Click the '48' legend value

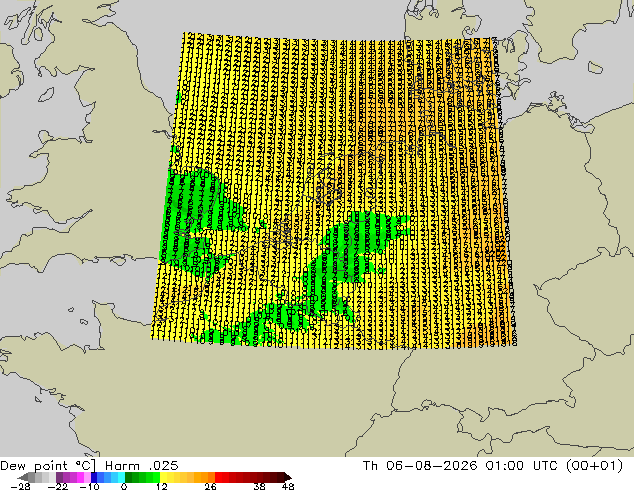coord(288,486)
